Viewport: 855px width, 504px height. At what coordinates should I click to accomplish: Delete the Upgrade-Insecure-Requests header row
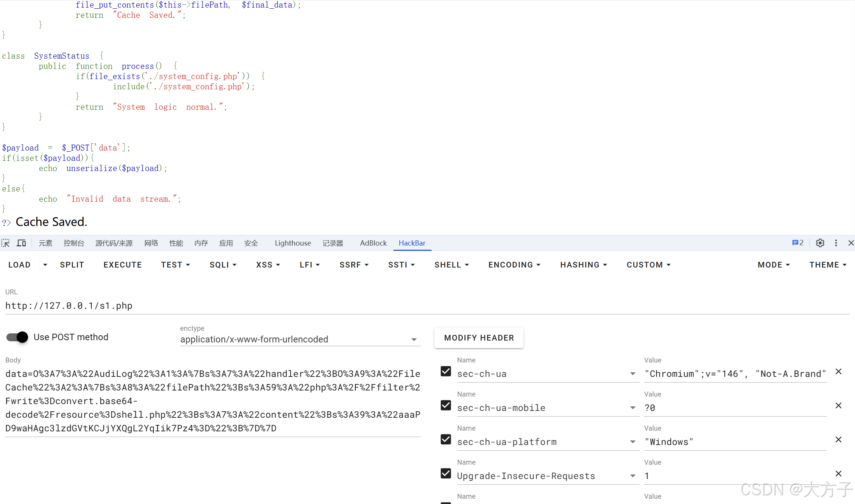838,474
